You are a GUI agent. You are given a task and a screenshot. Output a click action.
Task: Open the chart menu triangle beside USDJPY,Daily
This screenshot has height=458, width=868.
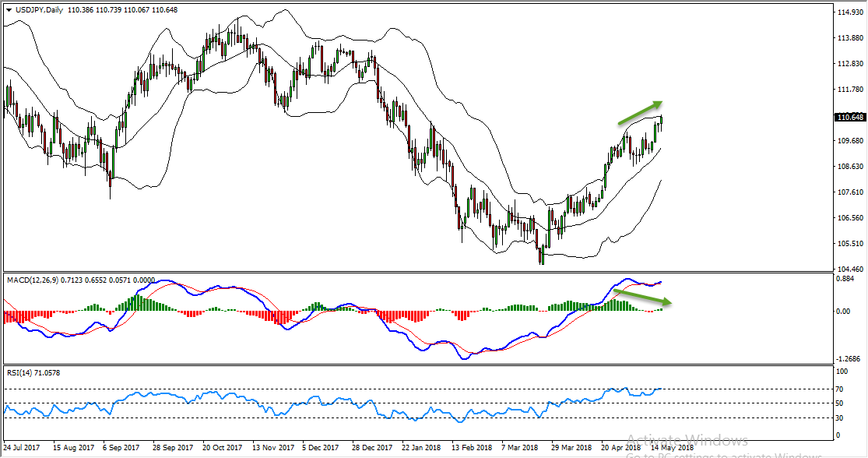[9, 10]
